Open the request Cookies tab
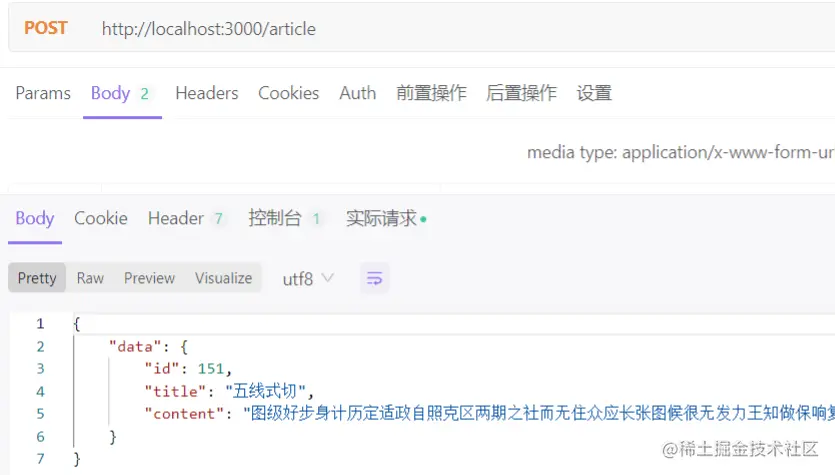The image size is (835, 475). point(289,93)
